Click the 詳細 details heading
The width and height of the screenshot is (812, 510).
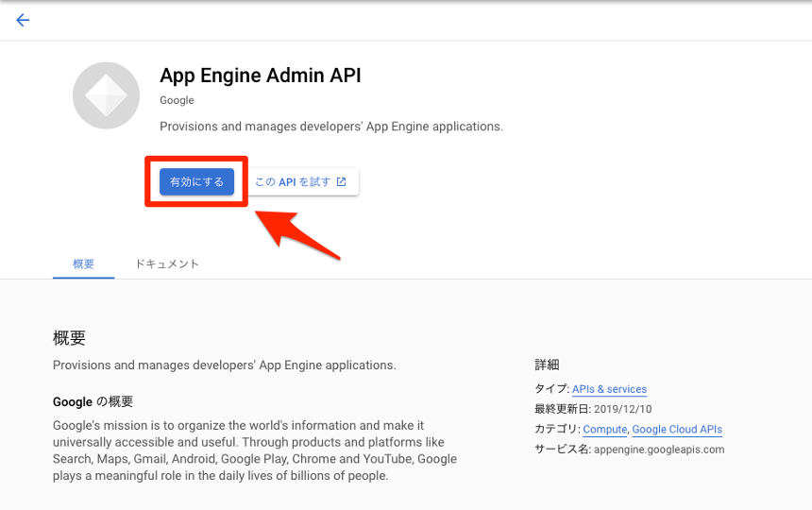click(547, 365)
